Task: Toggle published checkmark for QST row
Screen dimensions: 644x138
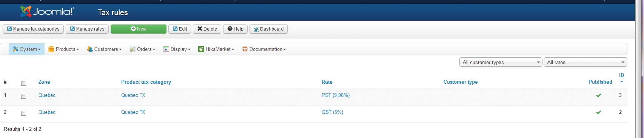Action: click(x=598, y=112)
